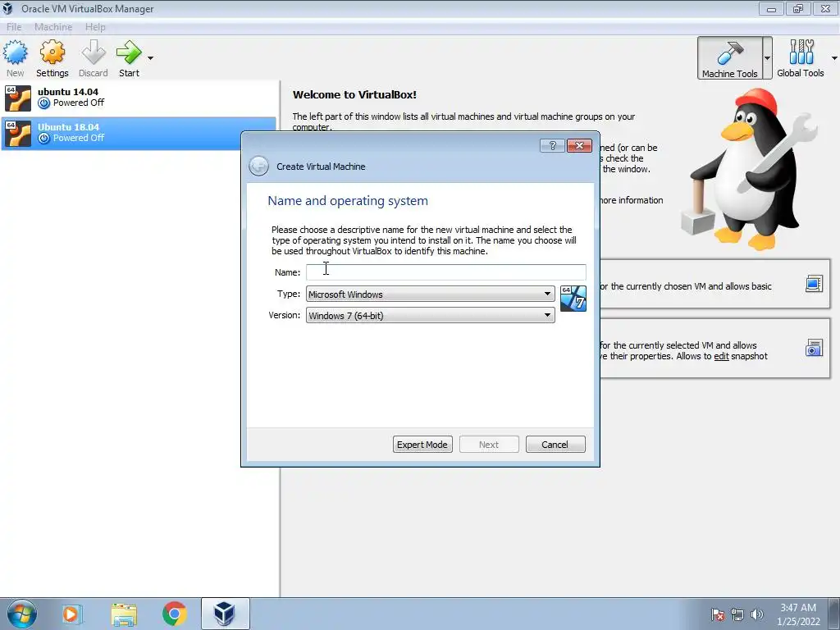Open the Version dropdown showing Windows 7 (64-bit)
The image size is (840, 630).
click(430, 316)
